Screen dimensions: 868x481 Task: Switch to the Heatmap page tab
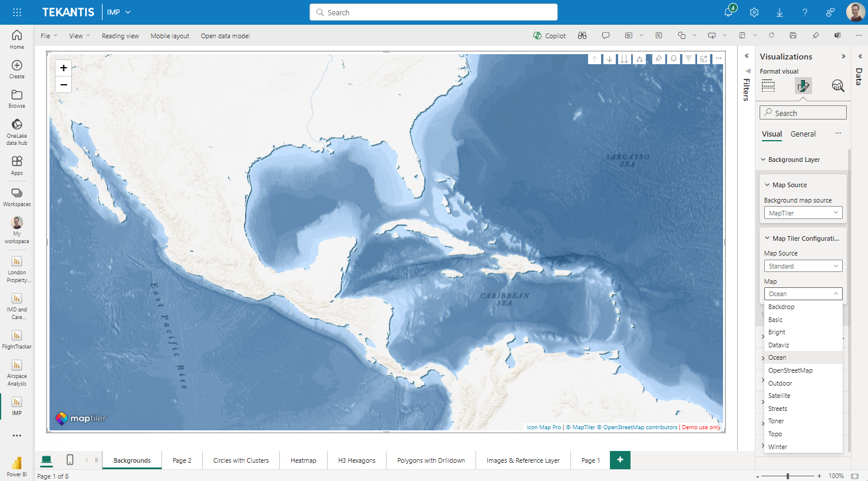click(x=303, y=460)
